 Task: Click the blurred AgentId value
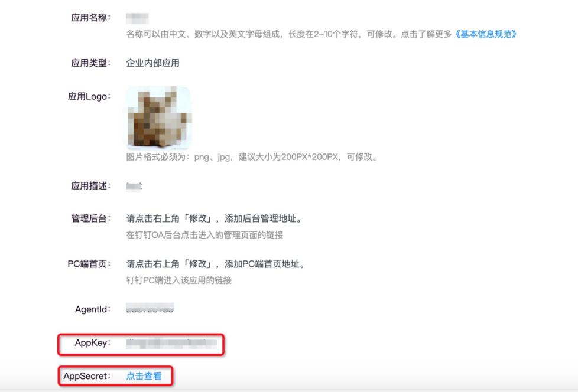click(x=150, y=309)
